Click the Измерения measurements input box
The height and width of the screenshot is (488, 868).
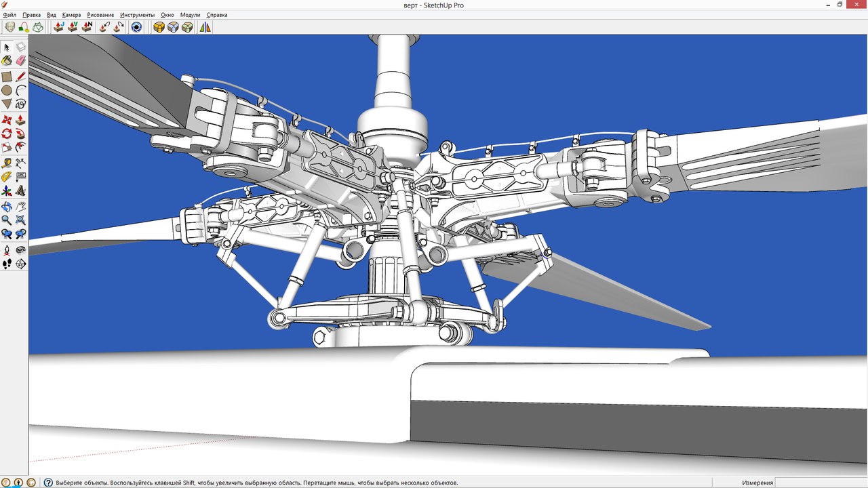[821, 483]
